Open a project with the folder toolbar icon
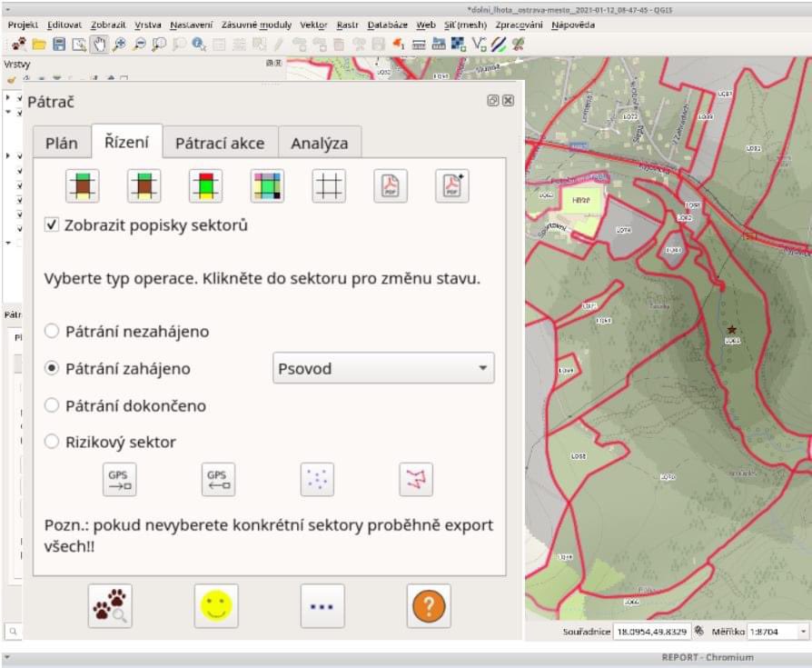The image size is (812, 668). click(x=39, y=45)
